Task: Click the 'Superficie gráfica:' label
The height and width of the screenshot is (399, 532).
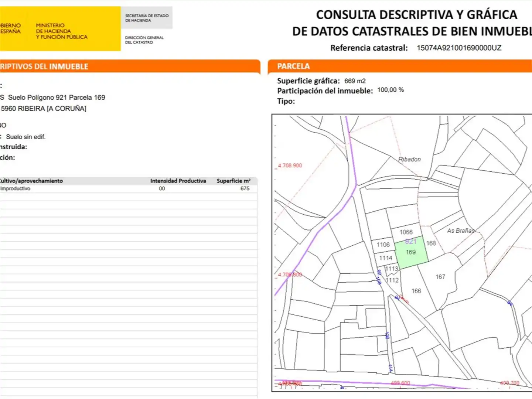Action: (308, 81)
